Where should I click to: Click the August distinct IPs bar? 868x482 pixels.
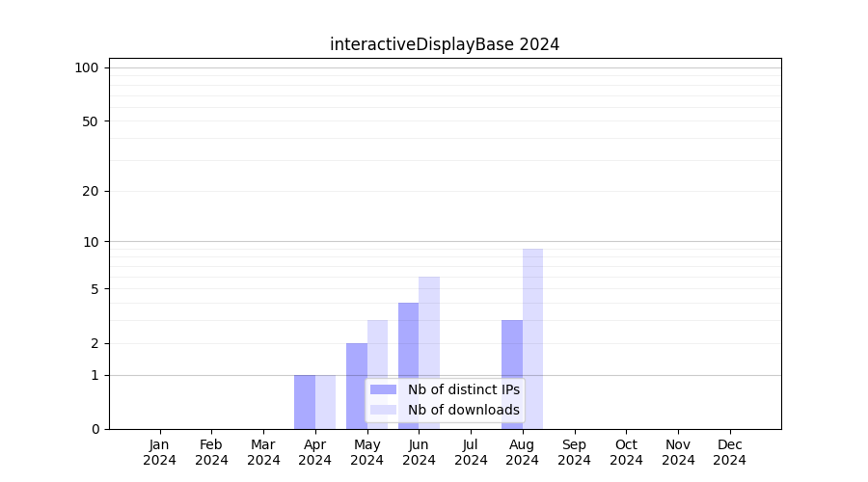(x=512, y=374)
